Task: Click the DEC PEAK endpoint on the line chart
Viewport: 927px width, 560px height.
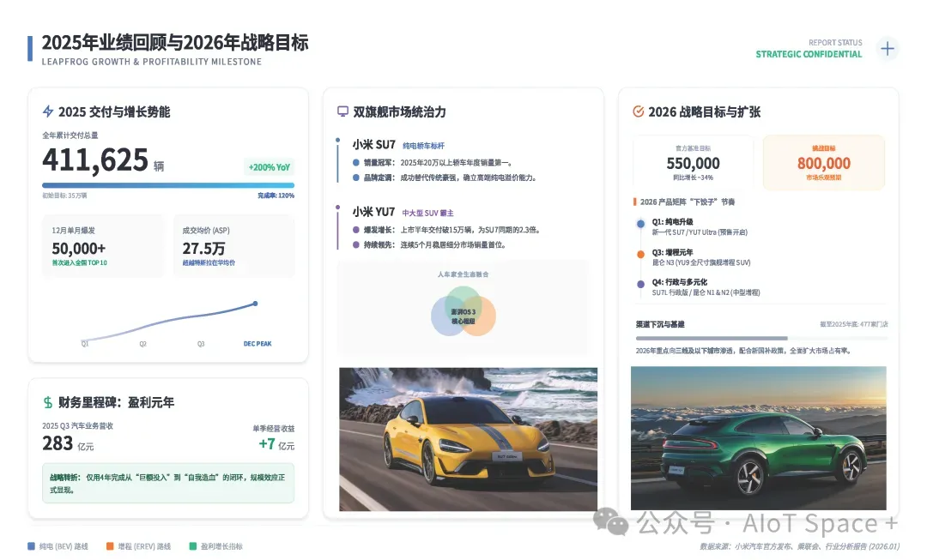Action: [x=256, y=304]
